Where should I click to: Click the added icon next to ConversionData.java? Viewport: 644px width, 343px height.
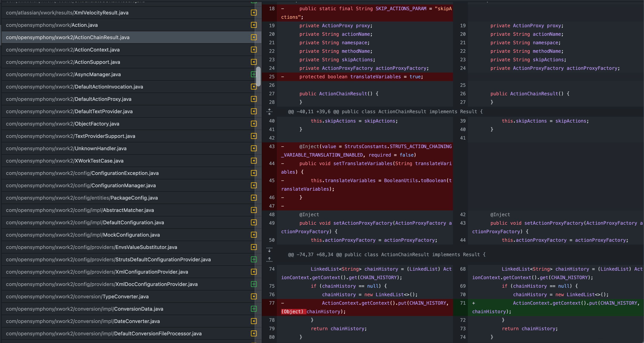click(x=253, y=309)
